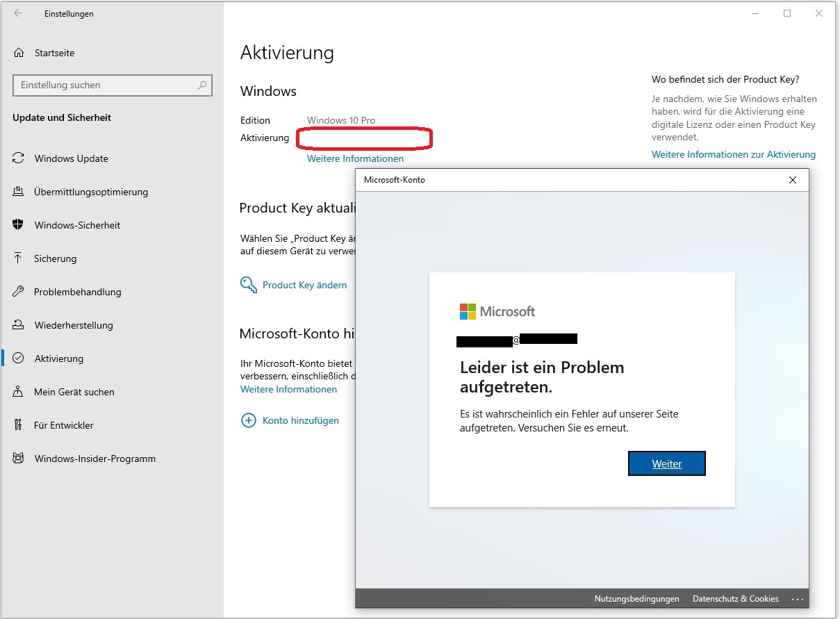This screenshot has width=840, height=619.
Task: Click the Wiederherstellung icon
Action: tap(19, 325)
